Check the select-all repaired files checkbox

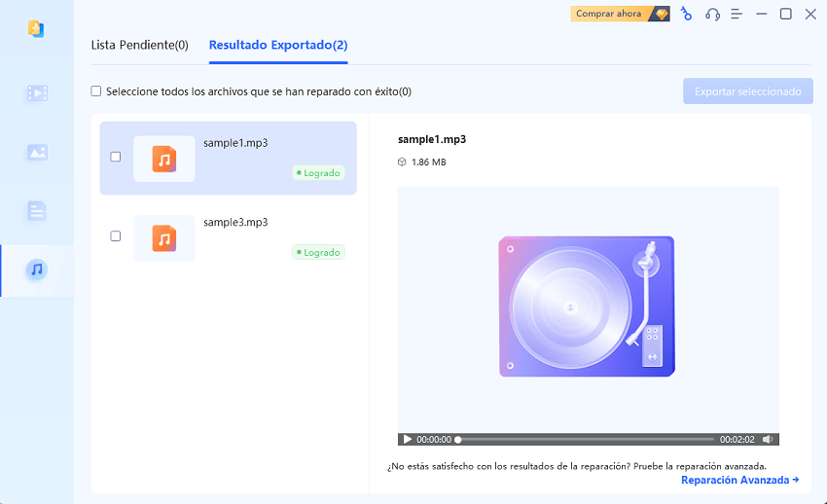(x=96, y=91)
